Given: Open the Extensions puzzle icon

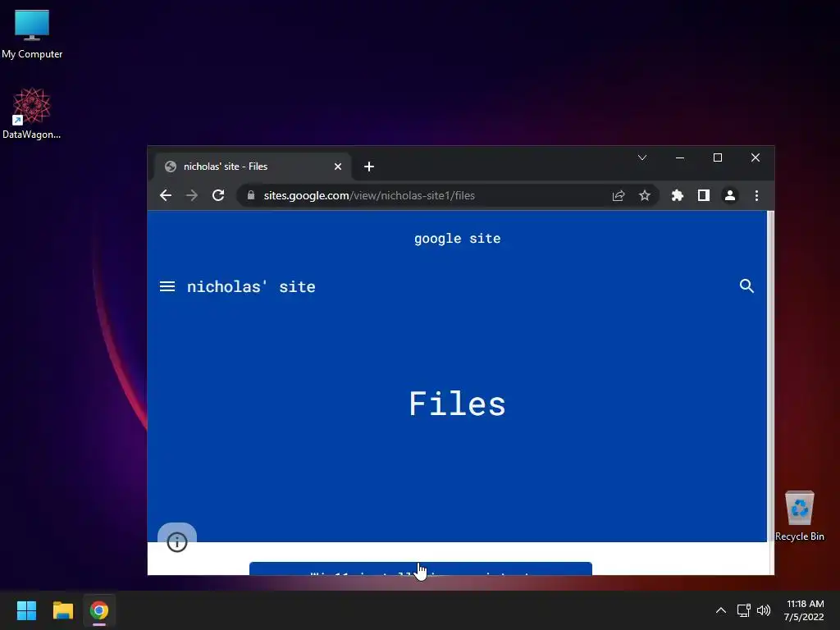Looking at the screenshot, I should point(677,195).
